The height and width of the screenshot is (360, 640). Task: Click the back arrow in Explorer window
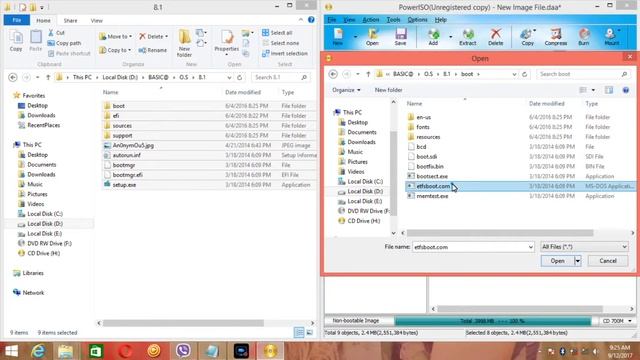pos(13,77)
